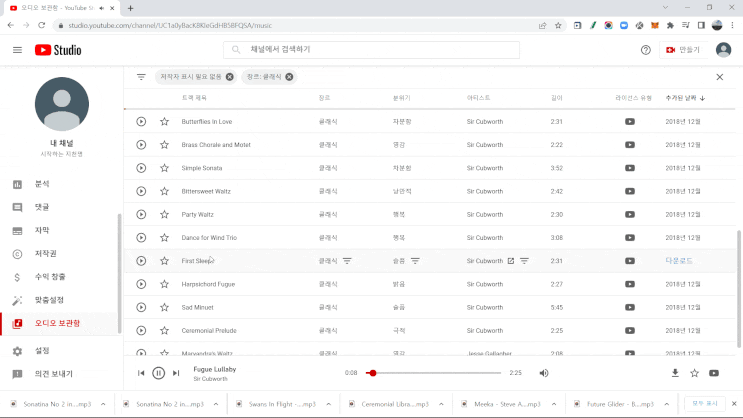Filter by mood in First Sleep row

click(x=415, y=261)
